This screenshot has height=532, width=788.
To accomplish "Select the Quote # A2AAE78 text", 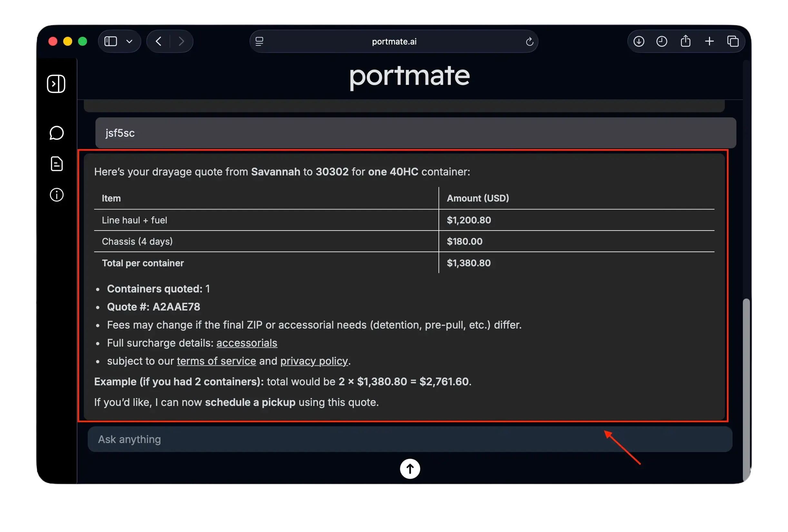I will click(x=153, y=307).
